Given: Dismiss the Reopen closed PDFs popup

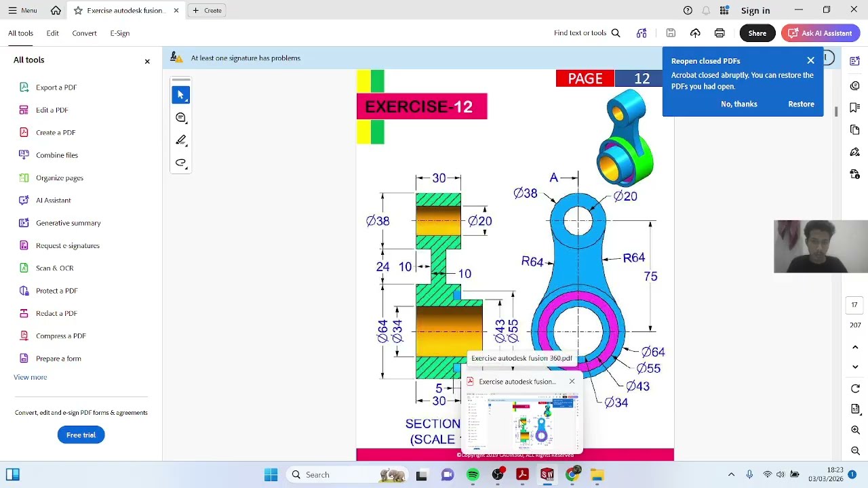Looking at the screenshot, I should (810, 61).
